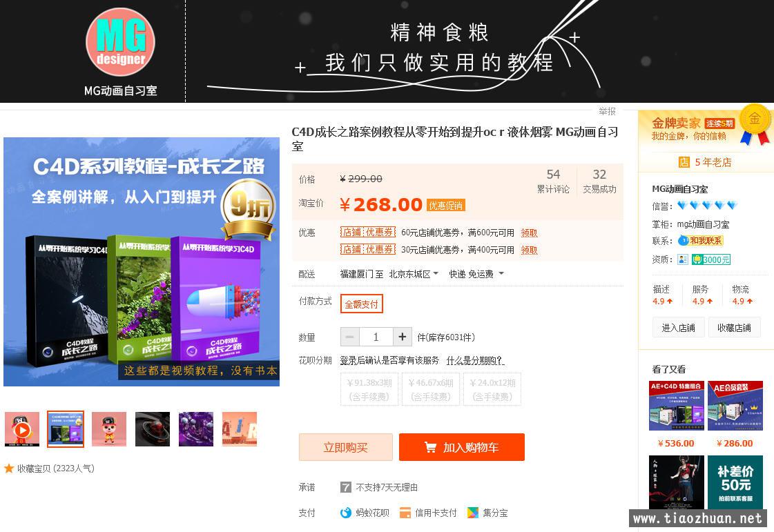Image resolution: width=774 pixels, height=532 pixels.
Task: Expand the 北京东城区 delivery destination dropdown
Action: tap(414, 274)
